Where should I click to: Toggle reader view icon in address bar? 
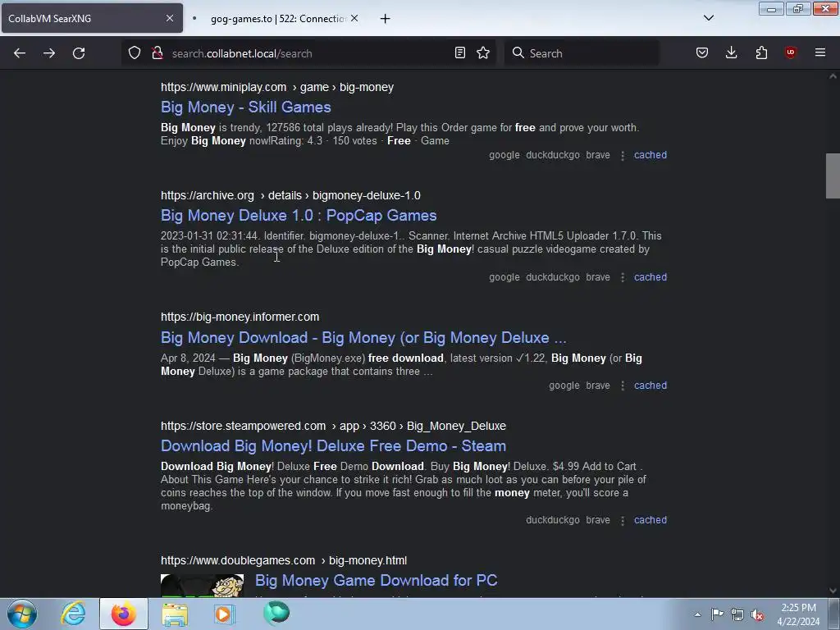coord(459,52)
